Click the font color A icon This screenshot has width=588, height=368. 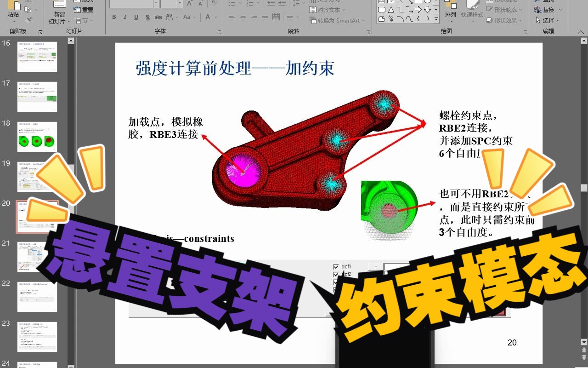tap(208, 17)
